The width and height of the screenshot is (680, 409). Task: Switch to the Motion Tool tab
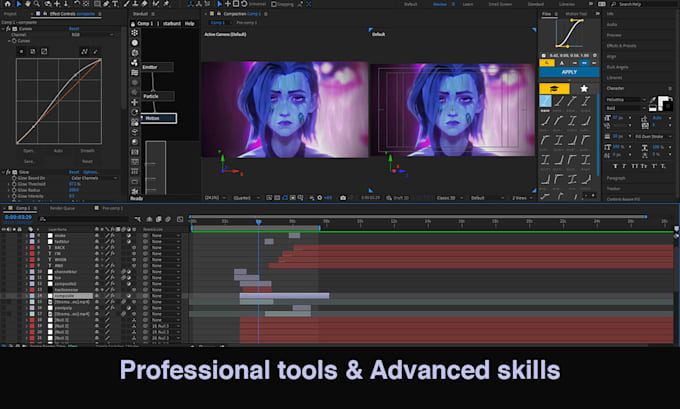click(x=576, y=14)
